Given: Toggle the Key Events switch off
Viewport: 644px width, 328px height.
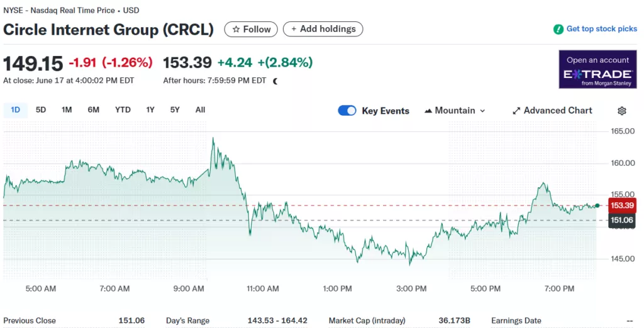Looking at the screenshot, I should pyautogui.click(x=347, y=111).
